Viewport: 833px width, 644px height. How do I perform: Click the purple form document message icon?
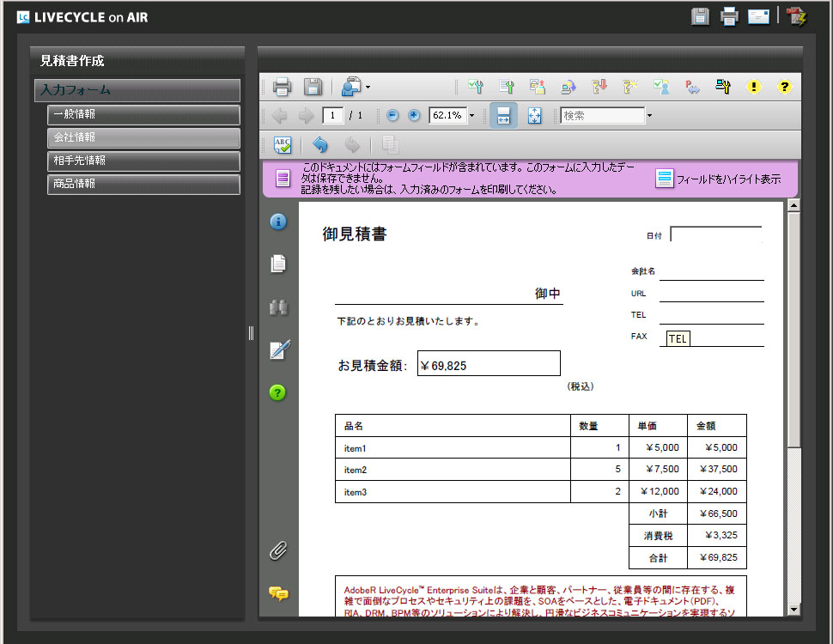283,179
